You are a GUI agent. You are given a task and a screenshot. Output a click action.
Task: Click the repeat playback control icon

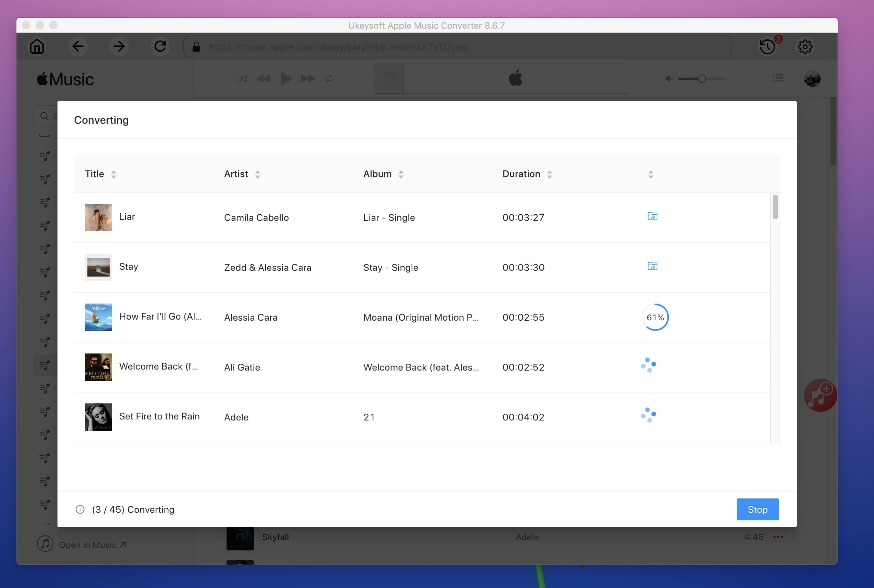(x=330, y=79)
